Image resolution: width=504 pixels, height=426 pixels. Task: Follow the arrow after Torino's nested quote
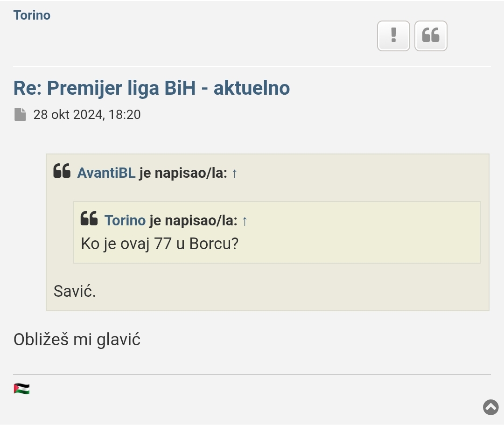click(x=245, y=220)
